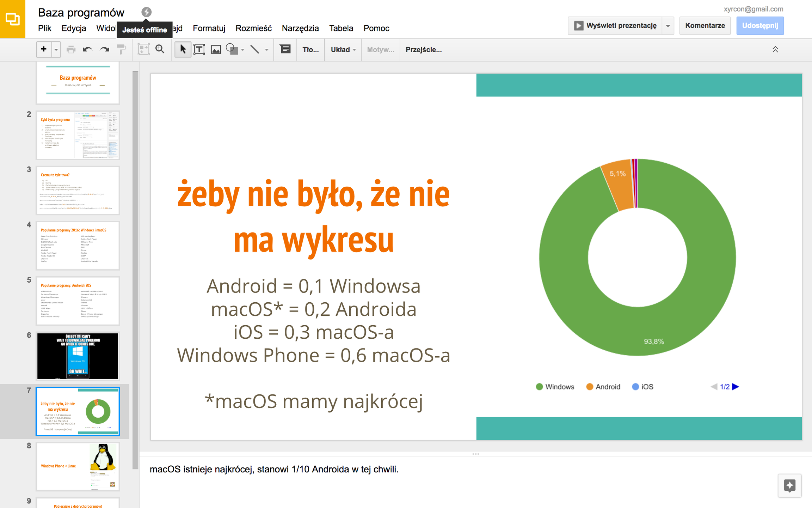812x508 pixels.
Task: Select the Shape tool icon
Action: tap(232, 49)
